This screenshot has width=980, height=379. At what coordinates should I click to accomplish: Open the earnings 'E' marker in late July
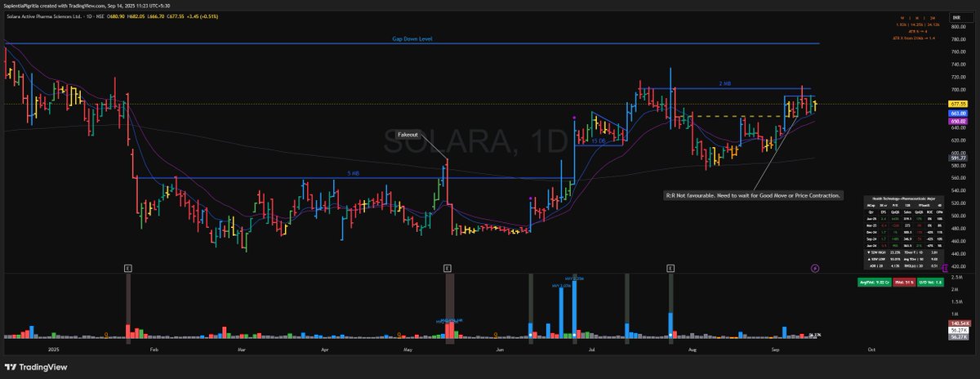(x=670, y=267)
